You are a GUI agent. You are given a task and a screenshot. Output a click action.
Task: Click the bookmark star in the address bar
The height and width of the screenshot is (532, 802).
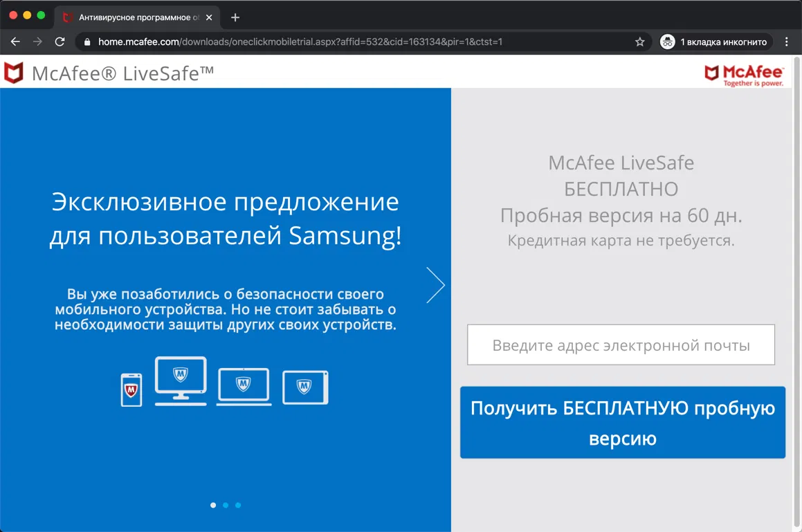point(639,42)
